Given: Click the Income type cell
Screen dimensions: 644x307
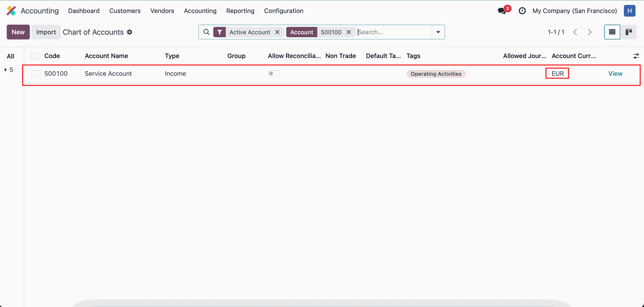Looking at the screenshot, I should (x=175, y=74).
